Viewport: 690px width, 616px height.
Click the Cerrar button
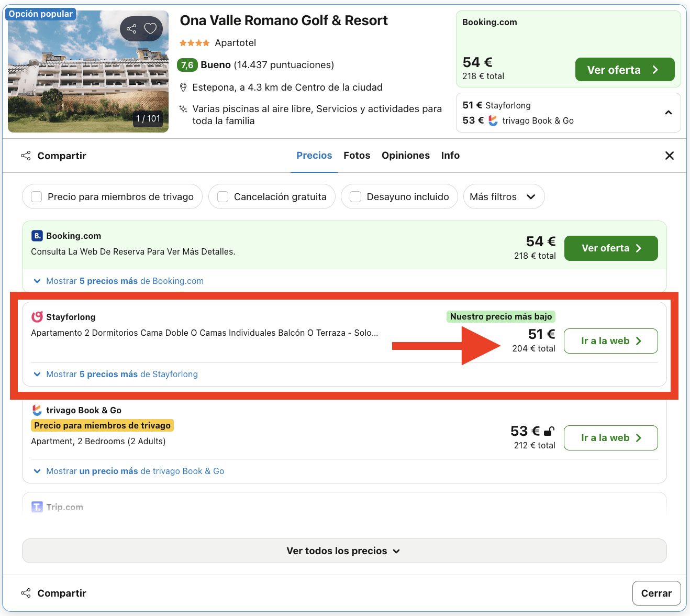coord(656,593)
